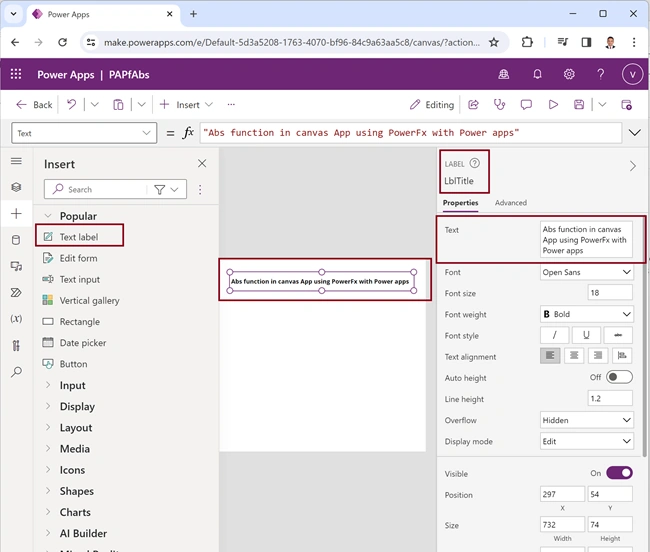Expand the Display category

coord(48,406)
